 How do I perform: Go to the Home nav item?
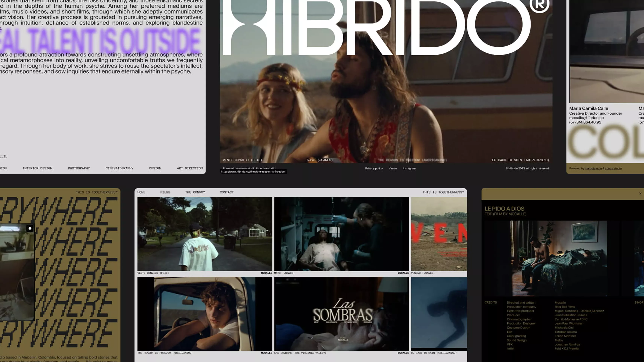141,192
